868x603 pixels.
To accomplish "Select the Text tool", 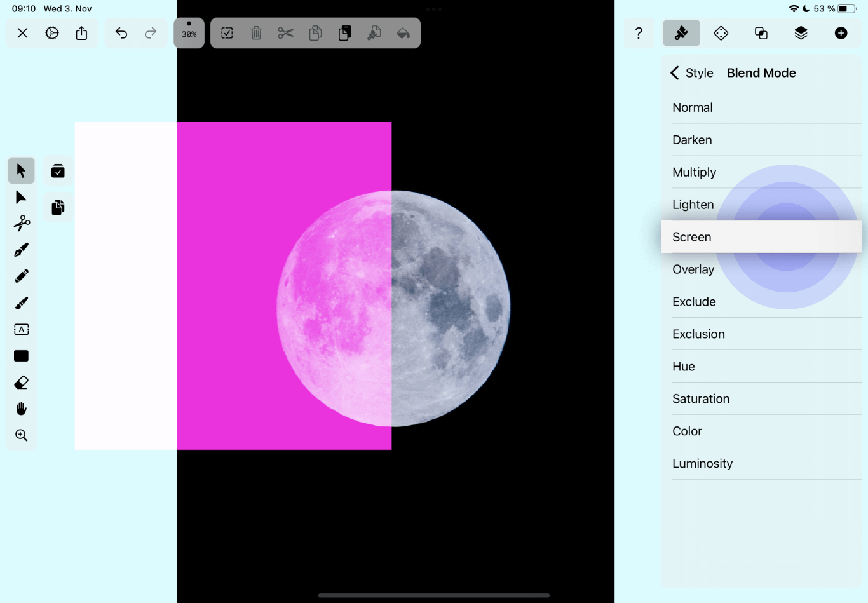I will tap(21, 329).
